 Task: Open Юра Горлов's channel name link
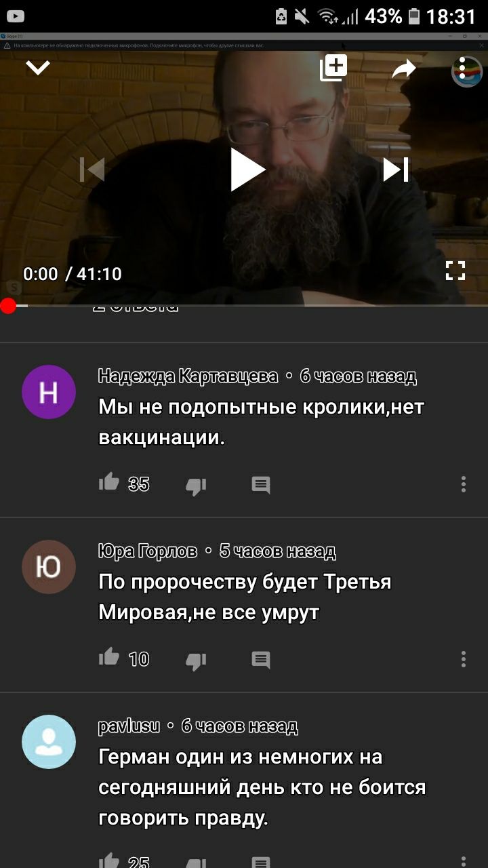pyautogui.click(x=148, y=551)
